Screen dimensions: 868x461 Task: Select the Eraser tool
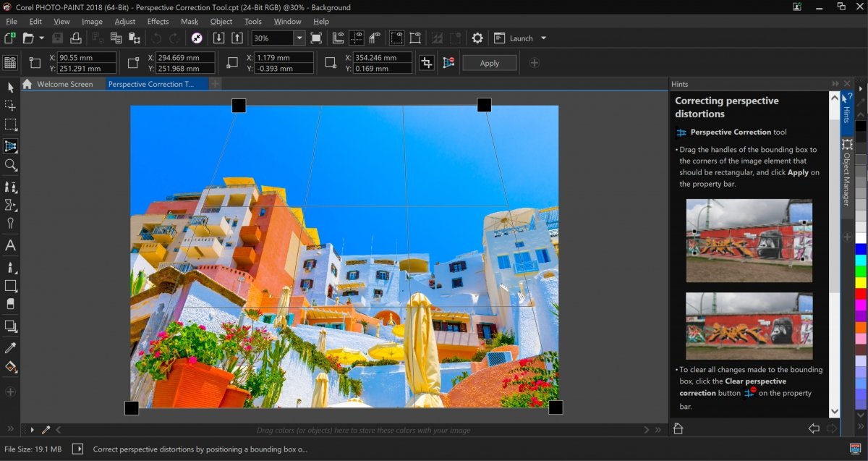pyautogui.click(x=10, y=304)
